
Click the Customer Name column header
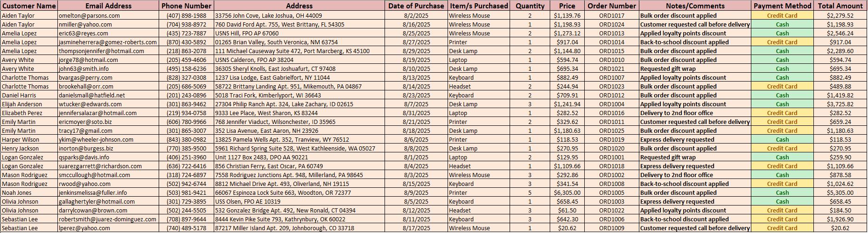pos(29,6)
